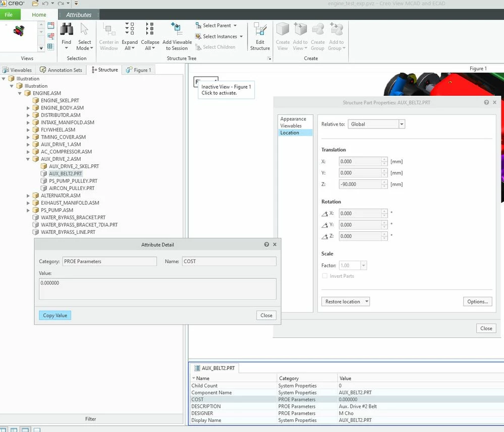Image resolution: width=504 pixels, height=432 pixels.
Task: Select the Appearance properties page
Action: click(293, 119)
